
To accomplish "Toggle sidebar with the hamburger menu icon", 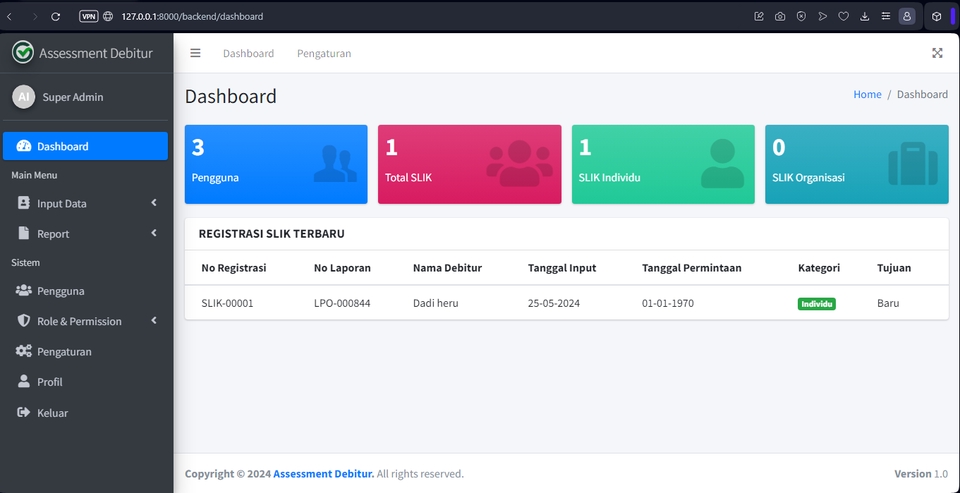I will [195, 53].
